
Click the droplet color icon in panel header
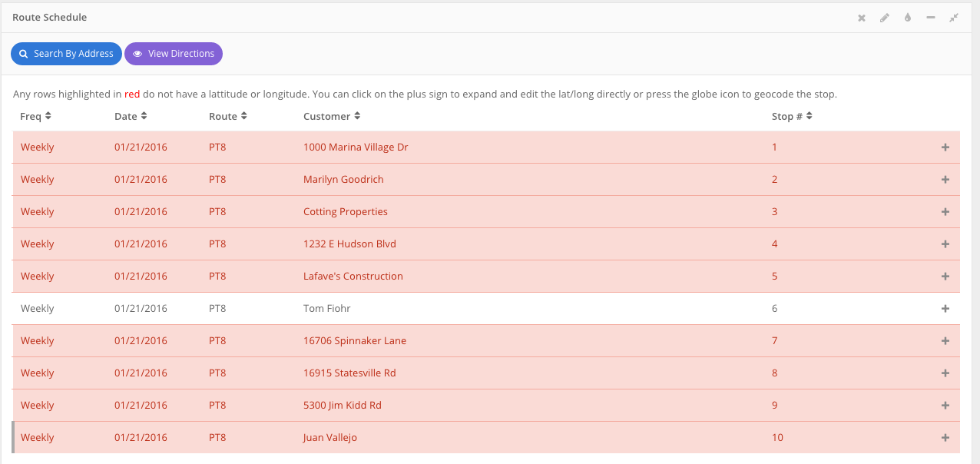908,18
